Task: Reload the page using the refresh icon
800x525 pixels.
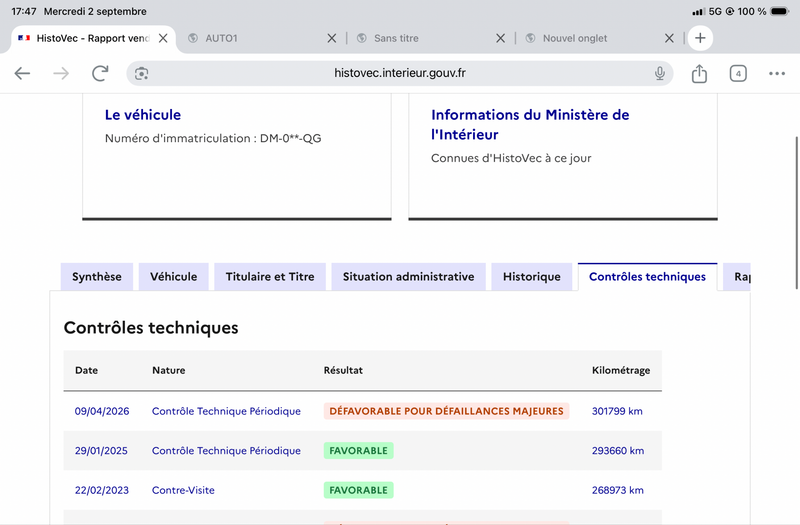Action: click(x=100, y=73)
